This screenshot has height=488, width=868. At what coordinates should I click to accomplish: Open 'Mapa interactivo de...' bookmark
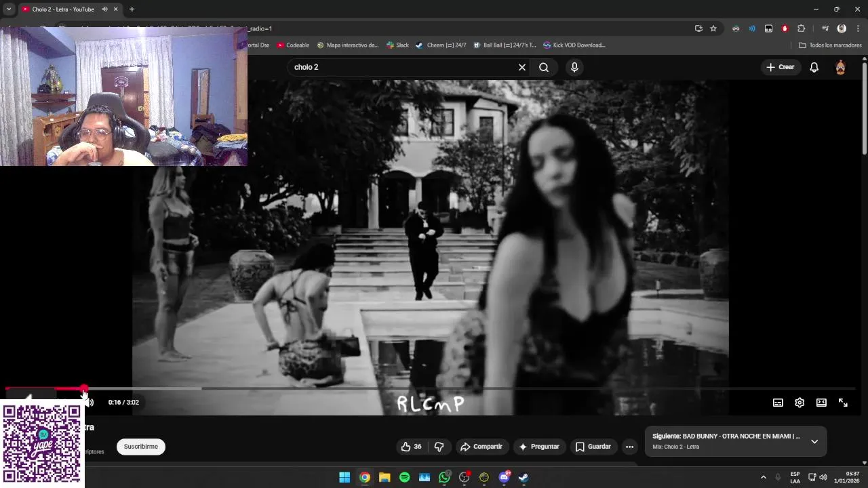(x=348, y=45)
